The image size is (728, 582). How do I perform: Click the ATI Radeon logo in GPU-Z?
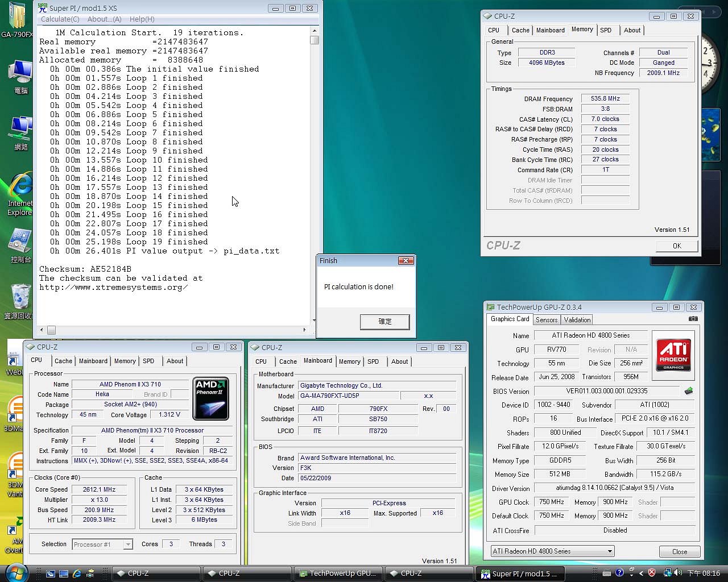pos(673,355)
